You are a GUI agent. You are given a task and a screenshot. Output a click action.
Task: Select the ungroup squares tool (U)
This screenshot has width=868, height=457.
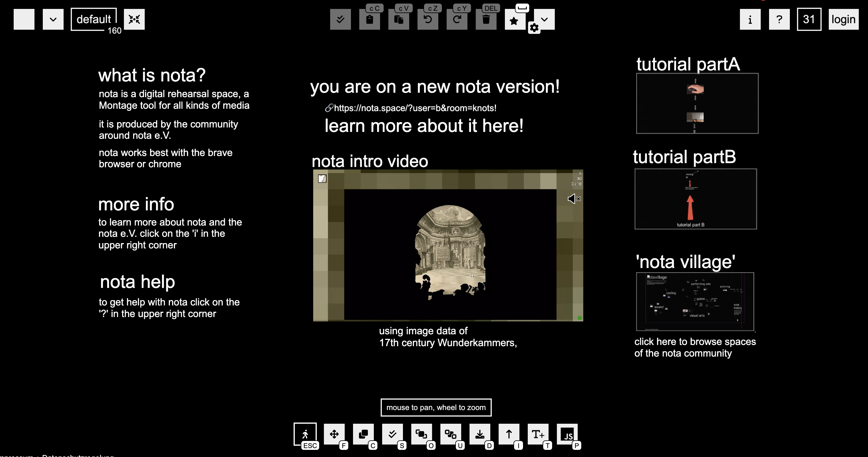click(x=451, y=434)
